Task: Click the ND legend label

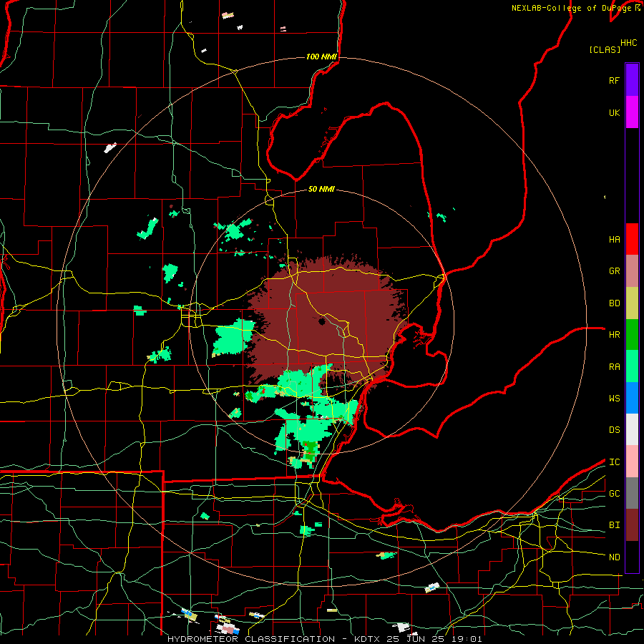Action: pyautogui.click(x=614, y=557)
